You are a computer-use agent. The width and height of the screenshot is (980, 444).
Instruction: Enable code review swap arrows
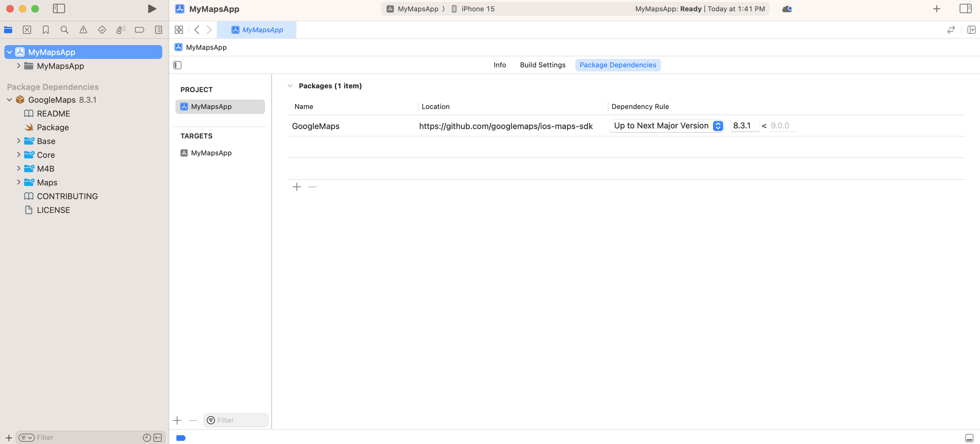pos(951,30)
